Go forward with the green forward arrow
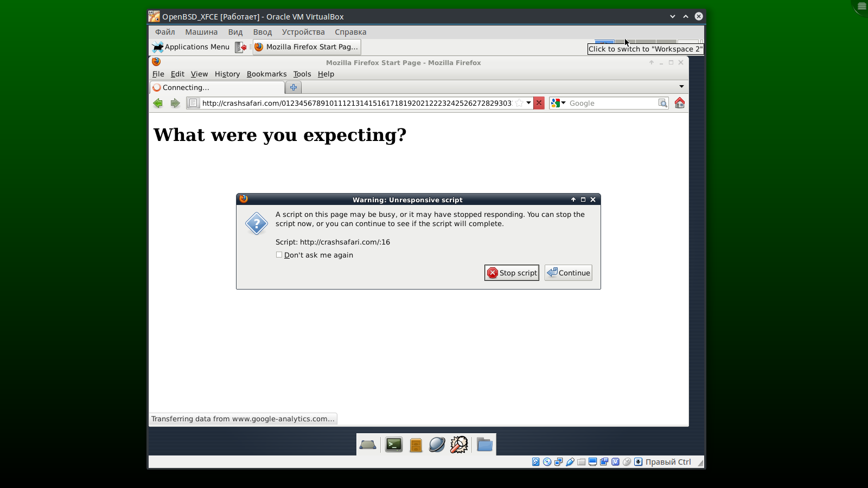The image size is (868, 488). point(175,103)
